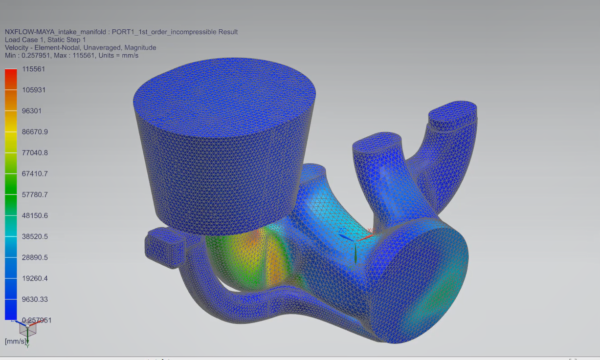The width and height of the screenshot is (600, 360).
Task: Select the red band of the color legend
Action: (x=11, y=79)
